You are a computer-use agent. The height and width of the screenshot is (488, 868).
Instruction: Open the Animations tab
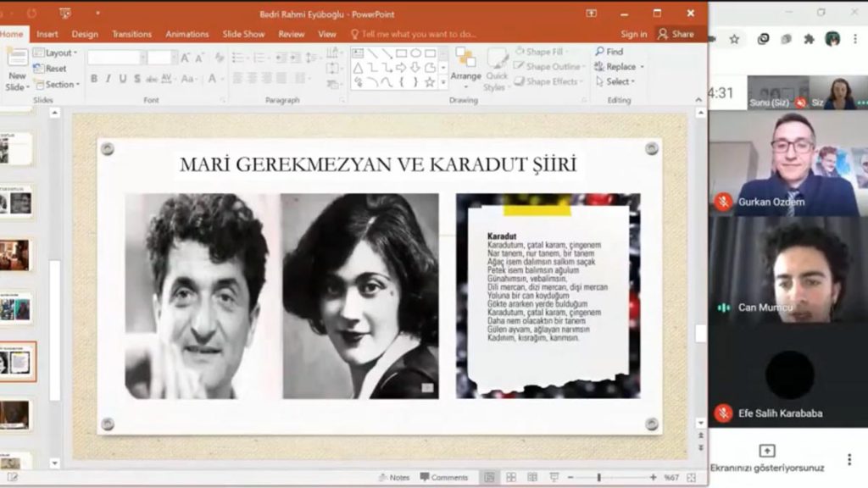click(x=187, y=34)
